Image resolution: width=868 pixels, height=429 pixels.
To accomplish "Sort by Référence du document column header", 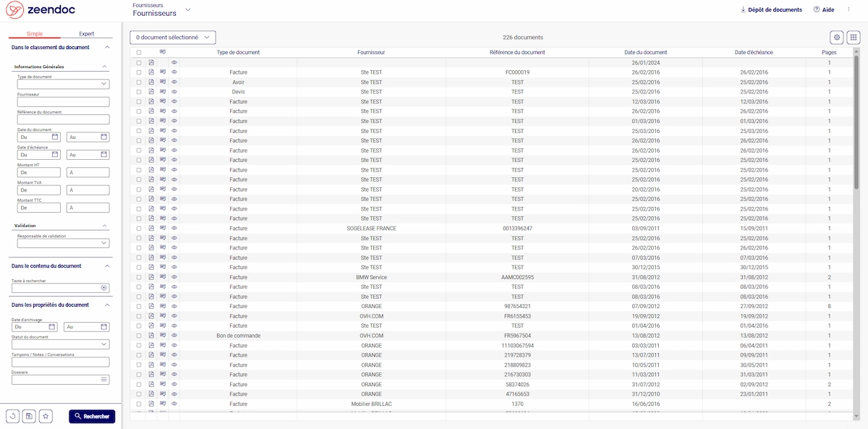I will click(517, 53).
